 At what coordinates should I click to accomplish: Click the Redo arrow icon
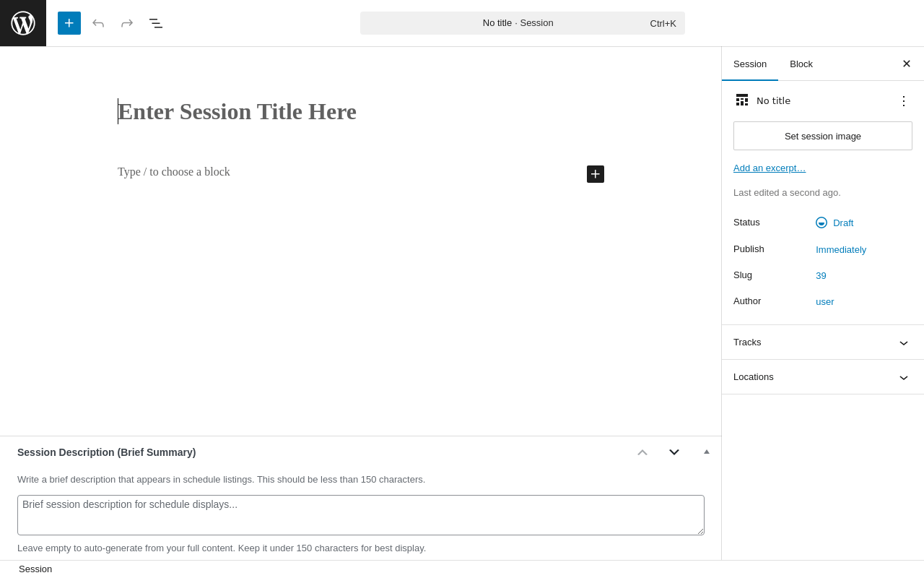[127, 23]
